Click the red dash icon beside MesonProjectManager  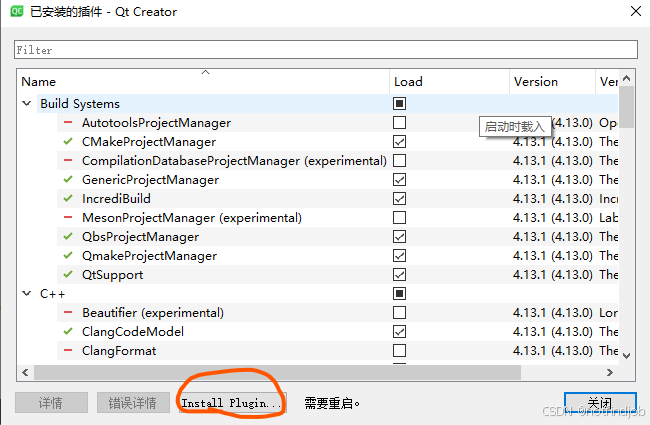pos(68,217)
